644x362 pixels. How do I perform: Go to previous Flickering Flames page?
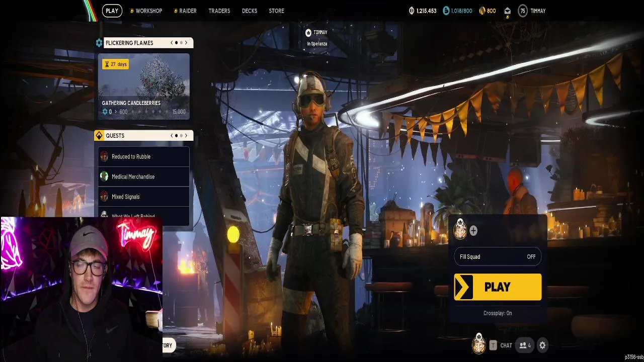coord(172,43)
